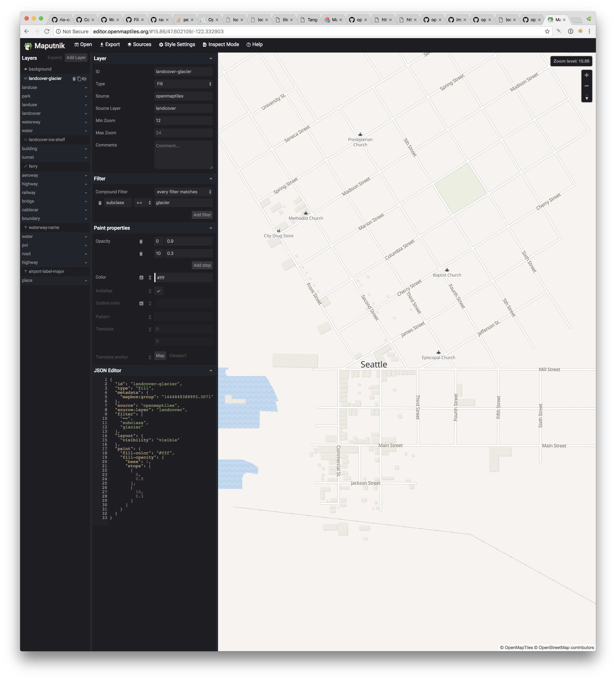Viewport: 616px width, 680px height.
Task: Expand the highway layer group
Action: pyautogui.click(x=55, y=184)
